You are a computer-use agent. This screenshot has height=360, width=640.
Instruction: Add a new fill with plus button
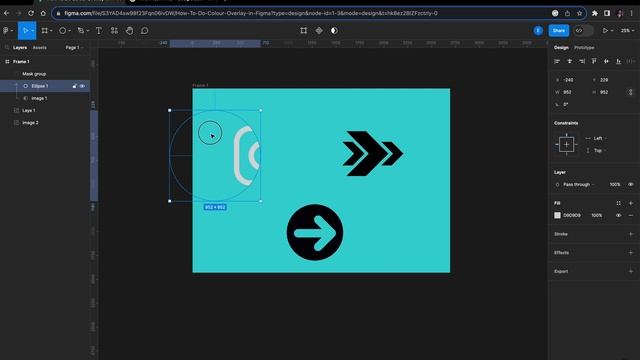pos(631,203)
